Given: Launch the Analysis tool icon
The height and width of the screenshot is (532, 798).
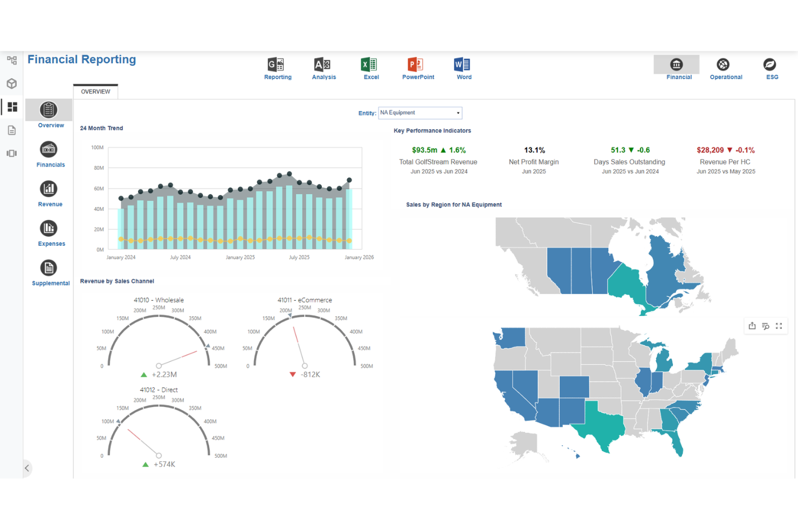Looking at the screenshot, I should tap(322, 65).
